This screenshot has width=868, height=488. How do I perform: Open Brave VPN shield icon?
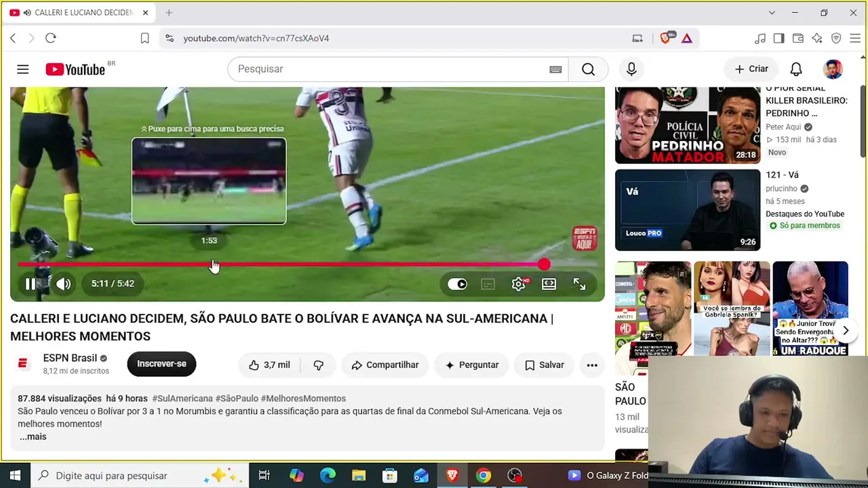pos(836,39)
